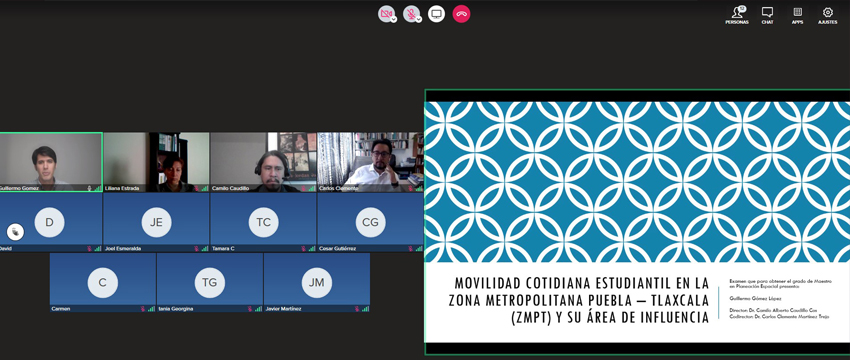Open Ajustes settings gear

pyautogui.click(x=828, y=15)
